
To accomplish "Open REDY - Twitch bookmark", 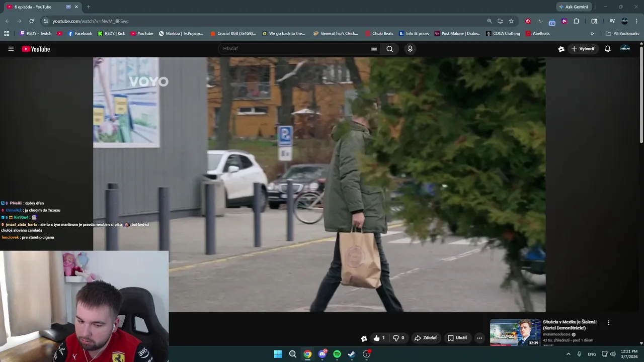I will coord(36,34).
